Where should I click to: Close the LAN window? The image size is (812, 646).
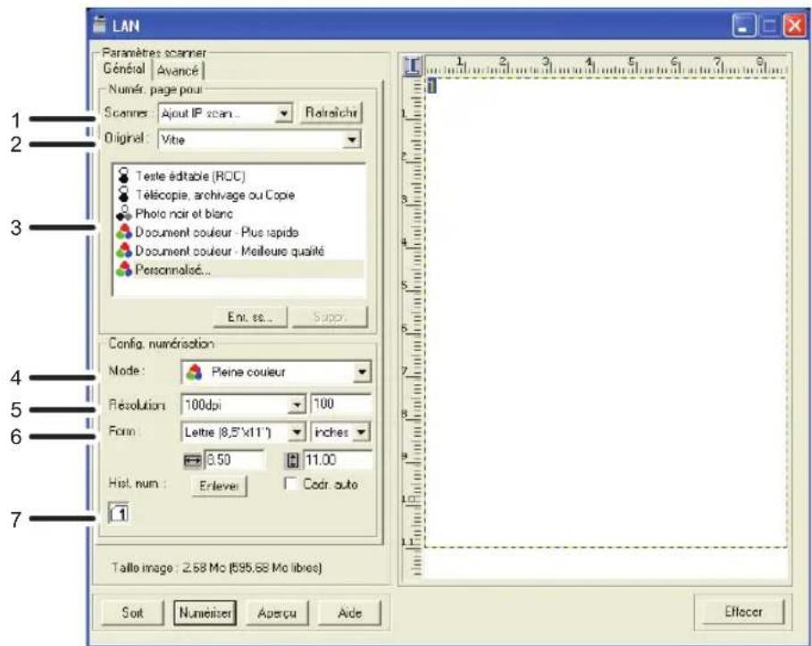coord(794,26)
